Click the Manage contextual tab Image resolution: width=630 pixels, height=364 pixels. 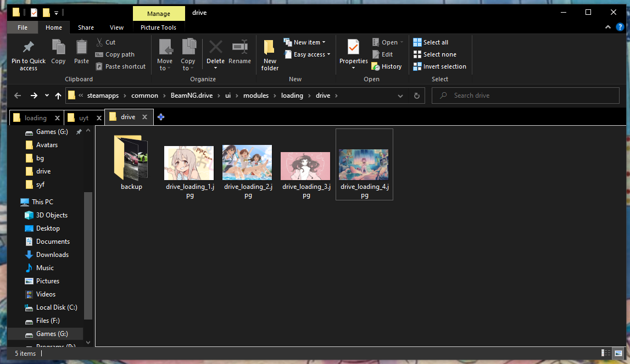[x=159, y=14]
